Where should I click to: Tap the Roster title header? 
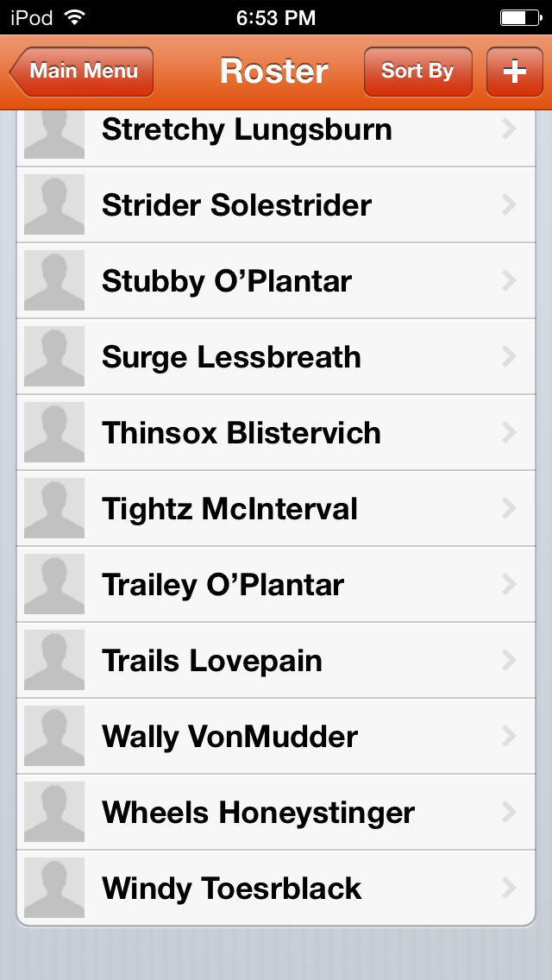274,72
